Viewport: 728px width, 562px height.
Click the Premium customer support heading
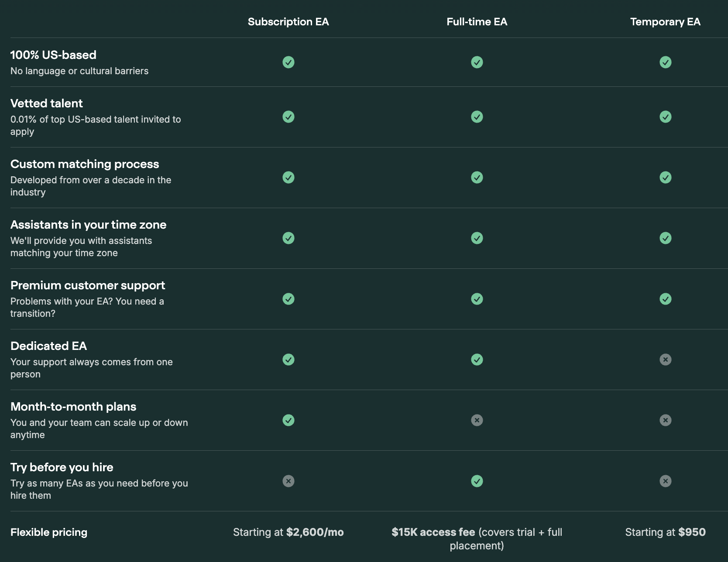[x=88, y=285]
